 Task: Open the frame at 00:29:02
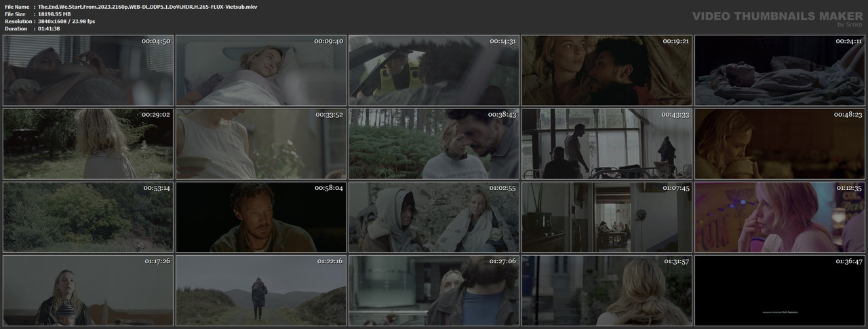tap(87, 144)
